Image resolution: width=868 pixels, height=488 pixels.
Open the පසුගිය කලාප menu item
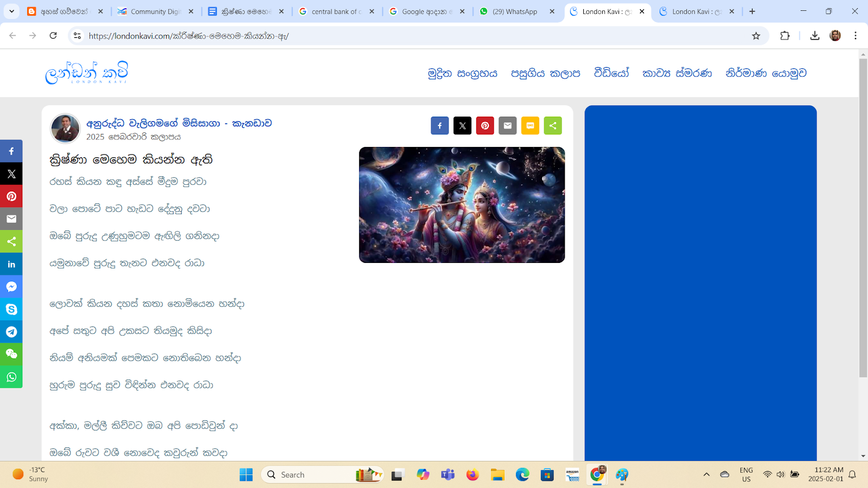tap(545, 73)
